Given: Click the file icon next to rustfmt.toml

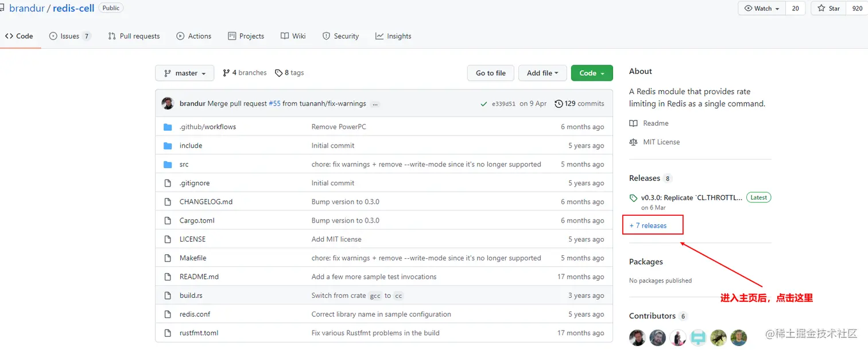Looking at the screenshot, I should [168, 333].
